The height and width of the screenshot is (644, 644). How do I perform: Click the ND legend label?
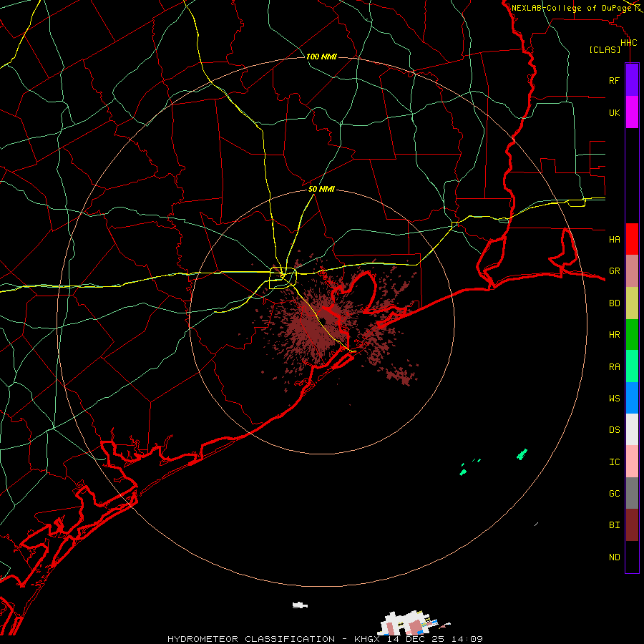614,557
